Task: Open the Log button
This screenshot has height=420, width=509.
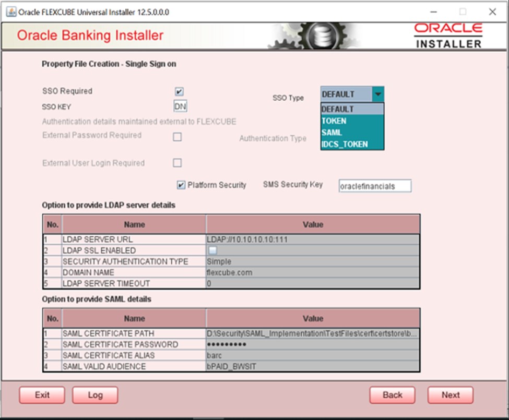Action: (95, 395)
